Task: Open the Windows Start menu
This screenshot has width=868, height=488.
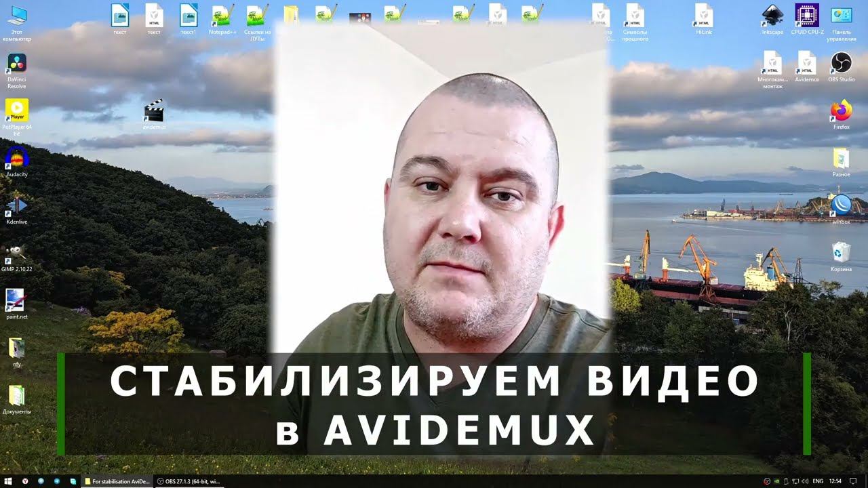Action: click(x=9, y=481)
